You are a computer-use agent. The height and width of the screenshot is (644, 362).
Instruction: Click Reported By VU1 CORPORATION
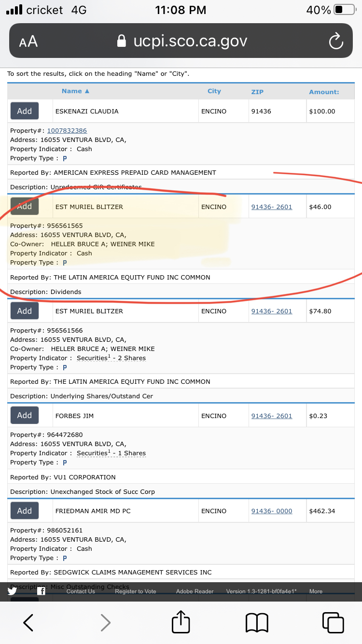(x=63, y=477)
